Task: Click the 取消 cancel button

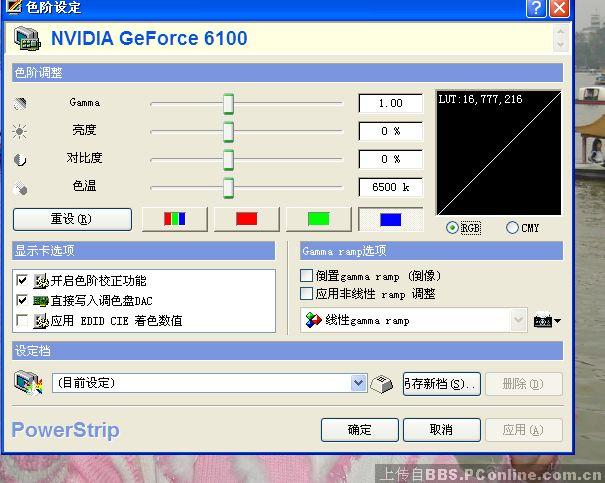Action: click(442, 430)
